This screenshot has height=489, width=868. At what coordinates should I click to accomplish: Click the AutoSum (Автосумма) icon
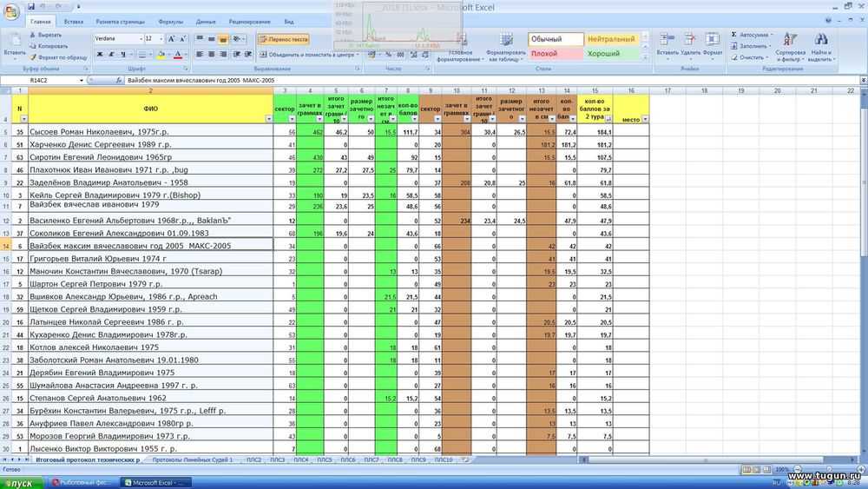pos(734,35)
